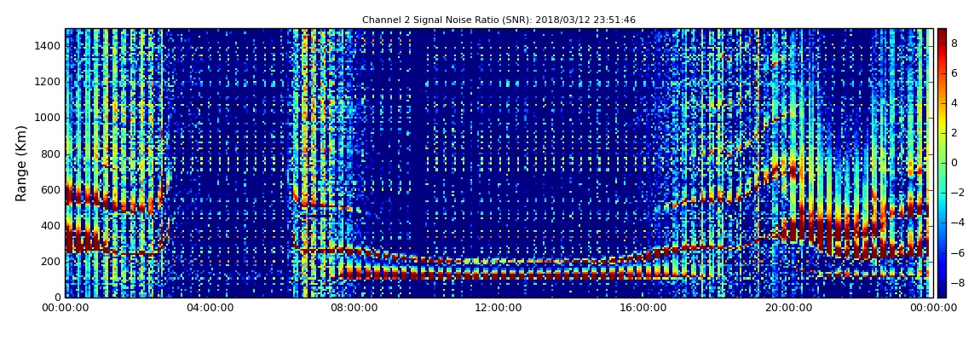Click the 400 y-axis tick label
This screenshot has height=347, width=980.
pyautogui.click(x=52, y=226)
